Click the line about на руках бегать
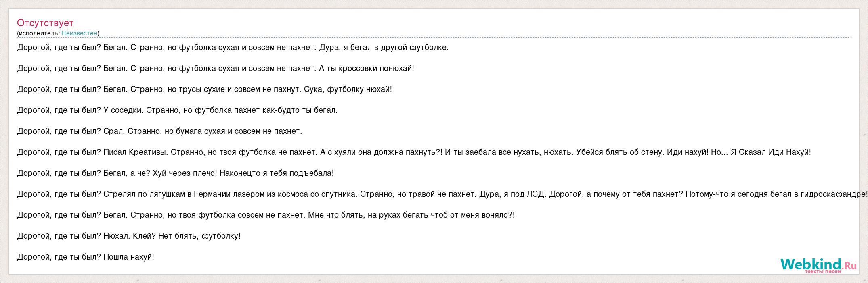 pyautogui.click(x=266, y=215)
